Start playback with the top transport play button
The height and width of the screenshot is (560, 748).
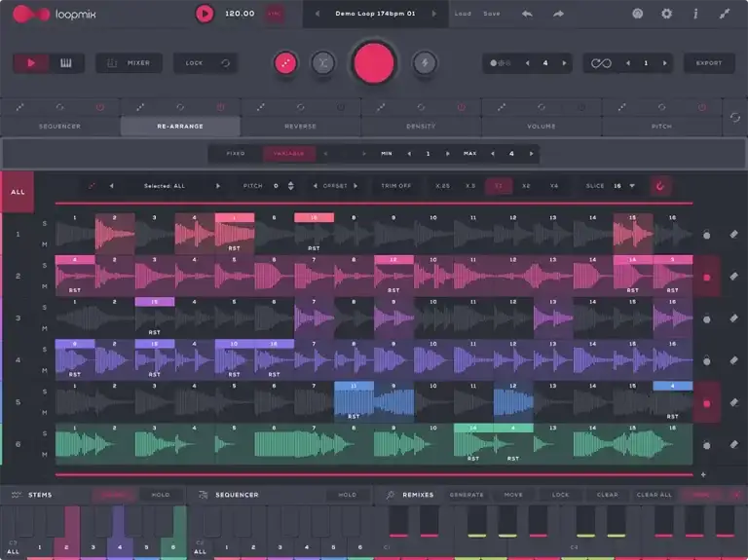[x=205, y=14]
